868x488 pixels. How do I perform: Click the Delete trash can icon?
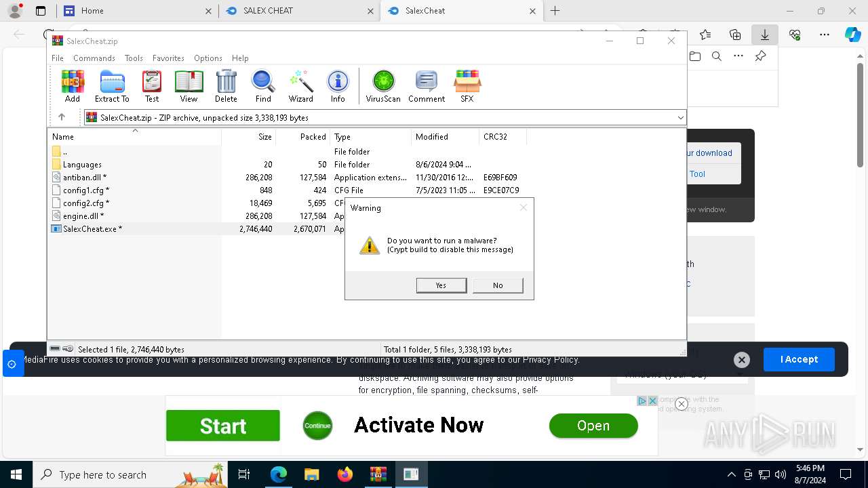pos(226,86)
